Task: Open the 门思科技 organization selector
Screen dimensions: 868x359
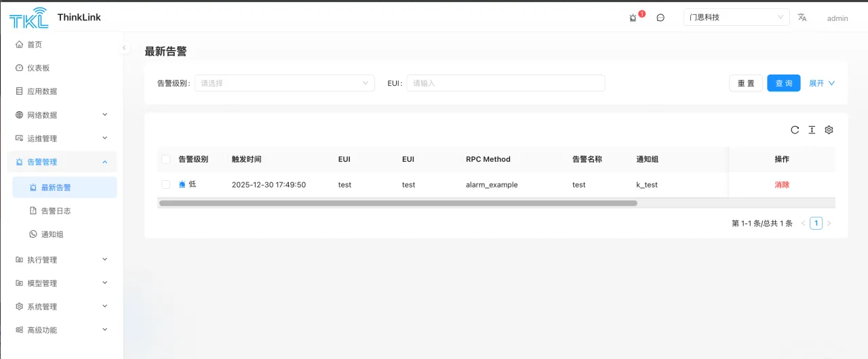Action: coord(736,18)
